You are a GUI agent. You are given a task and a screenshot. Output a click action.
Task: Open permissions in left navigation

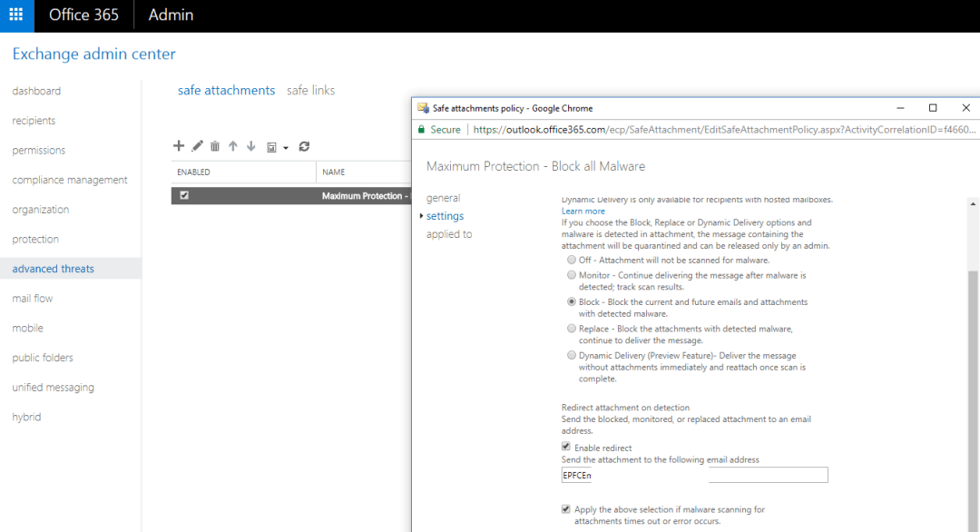(x=39, y=150)
